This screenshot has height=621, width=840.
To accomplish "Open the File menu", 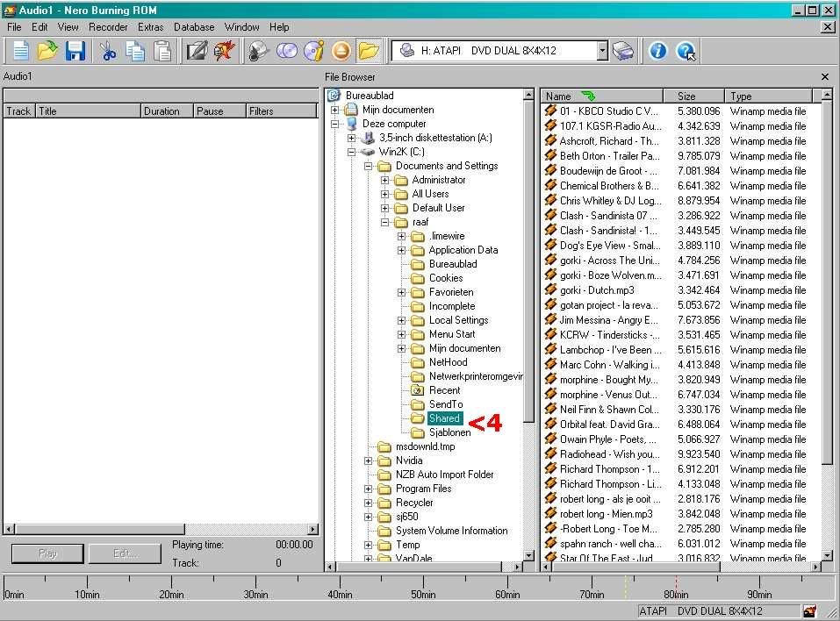I will (x=14, y=27).
